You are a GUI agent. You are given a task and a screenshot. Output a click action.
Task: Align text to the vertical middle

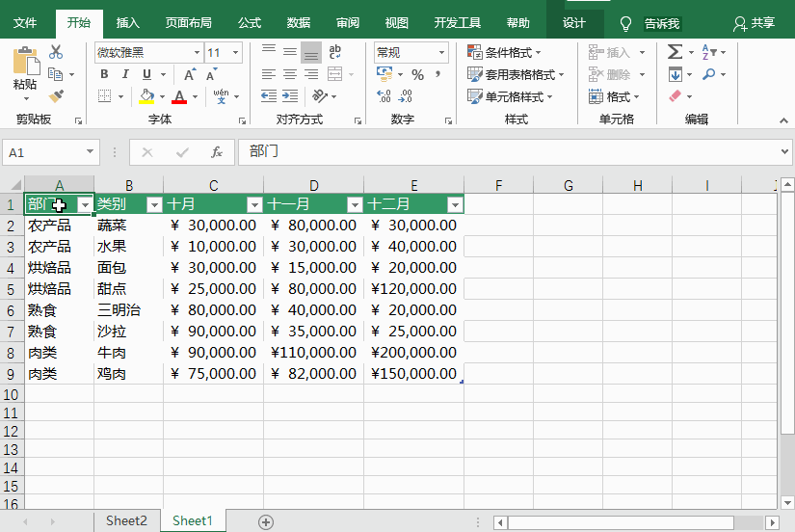(x=290, y=51)
